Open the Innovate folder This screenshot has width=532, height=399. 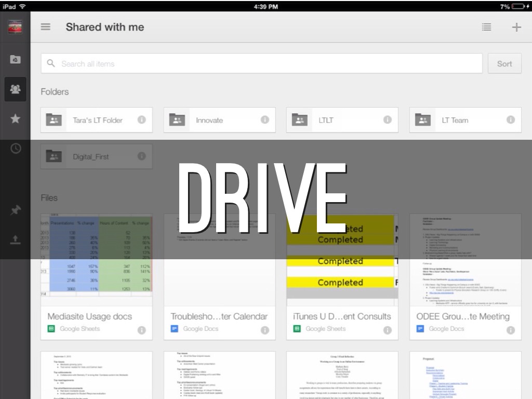pyautogui.click(x=209, y=120)
